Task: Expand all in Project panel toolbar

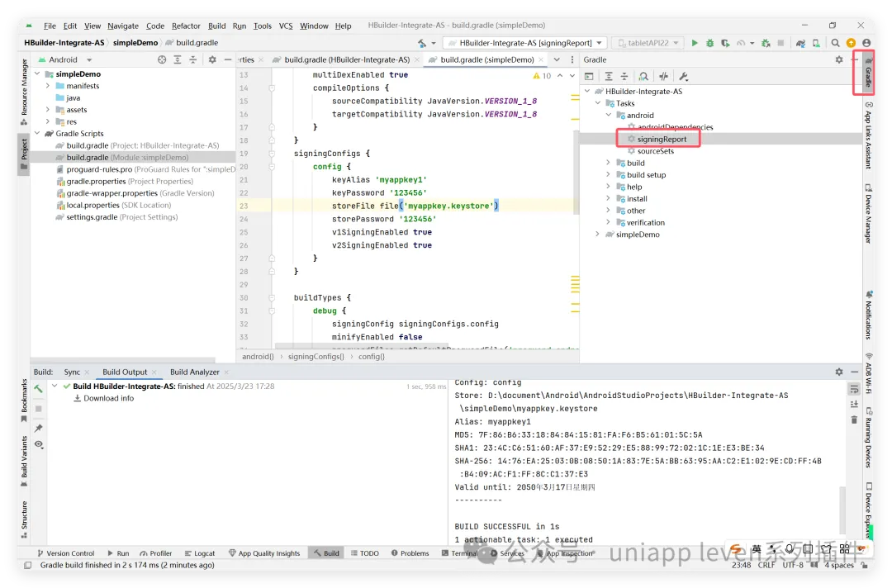Action: 178,59
